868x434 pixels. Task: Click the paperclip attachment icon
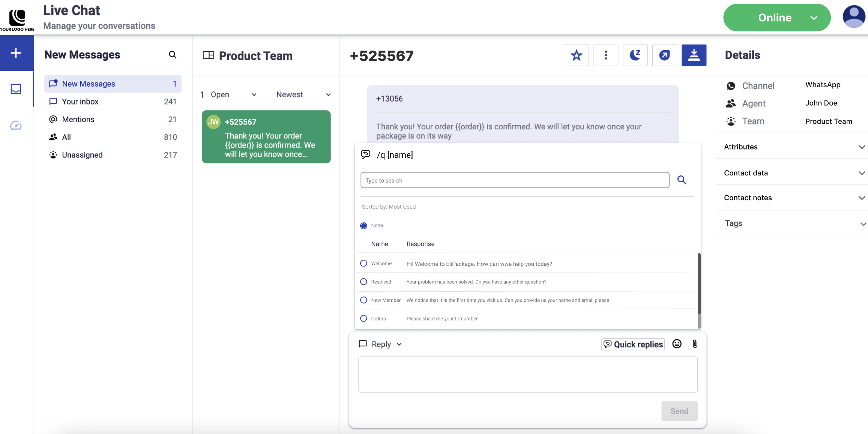(x=695, y=344)
